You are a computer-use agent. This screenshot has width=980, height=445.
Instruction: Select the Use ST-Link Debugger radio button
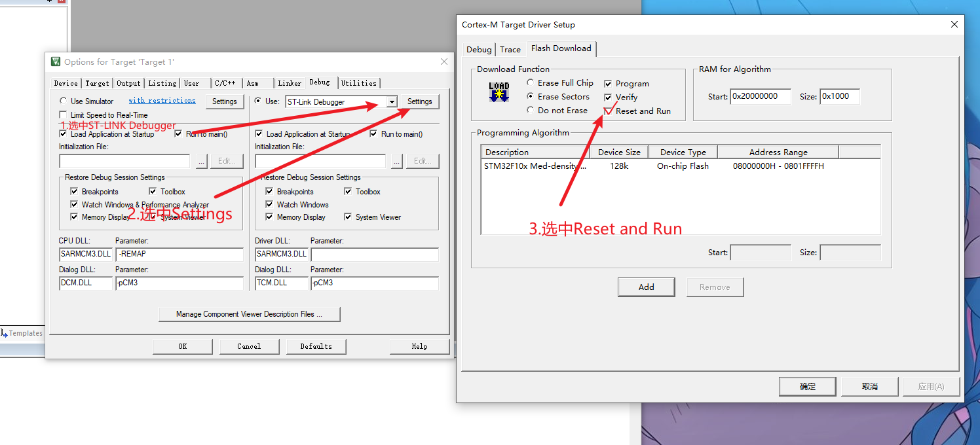(x=258, y=101)
